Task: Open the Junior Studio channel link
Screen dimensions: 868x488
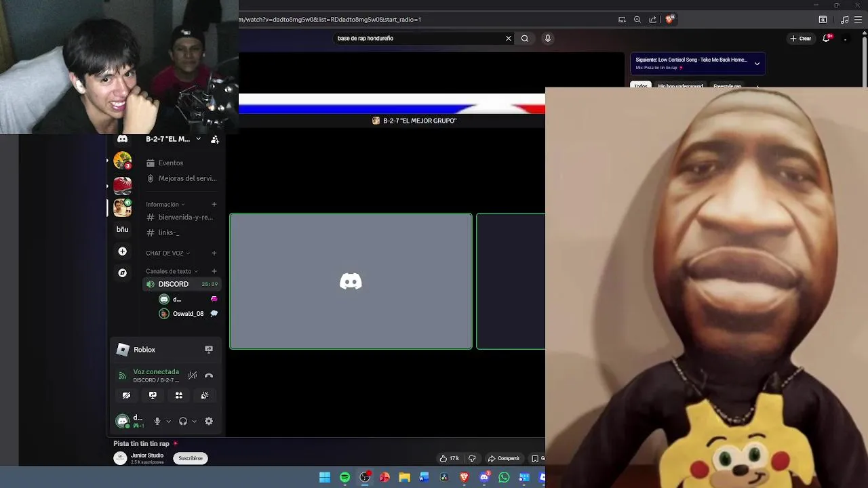Action: (x=147, y=455)
